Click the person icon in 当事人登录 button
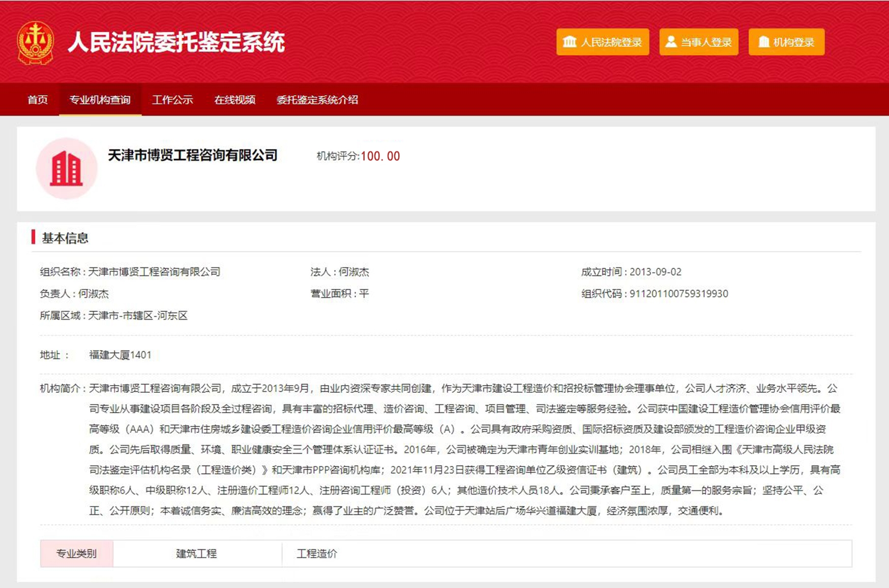The height and width of the screenshot is (588, 889). click(x=671, y=42)
